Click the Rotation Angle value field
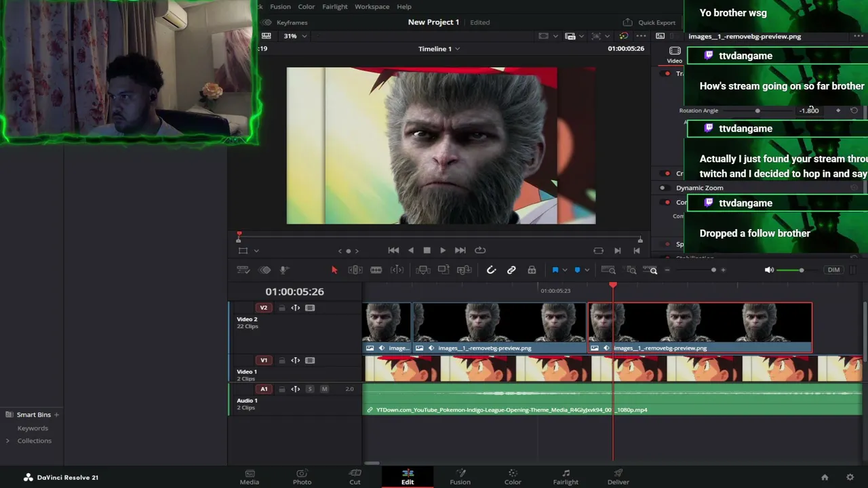The image size is (868, 488). click(x=810, y=110)
